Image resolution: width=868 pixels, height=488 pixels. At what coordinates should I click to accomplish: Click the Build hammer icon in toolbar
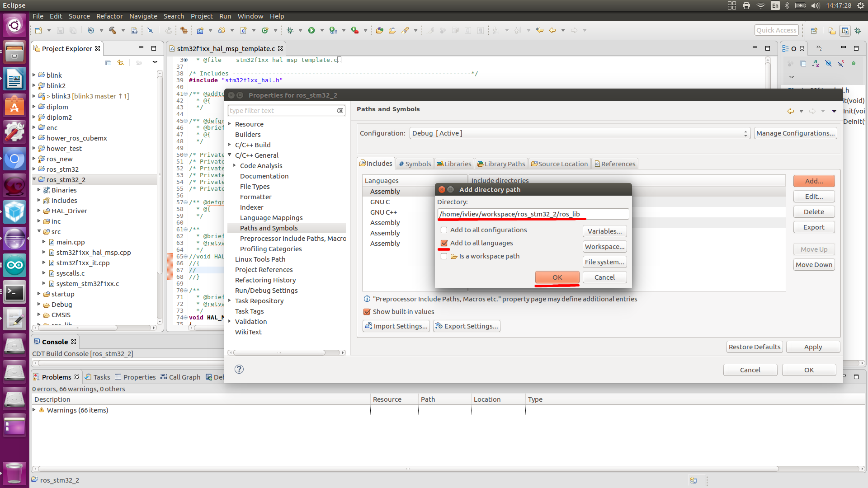(x=113, y=30)
